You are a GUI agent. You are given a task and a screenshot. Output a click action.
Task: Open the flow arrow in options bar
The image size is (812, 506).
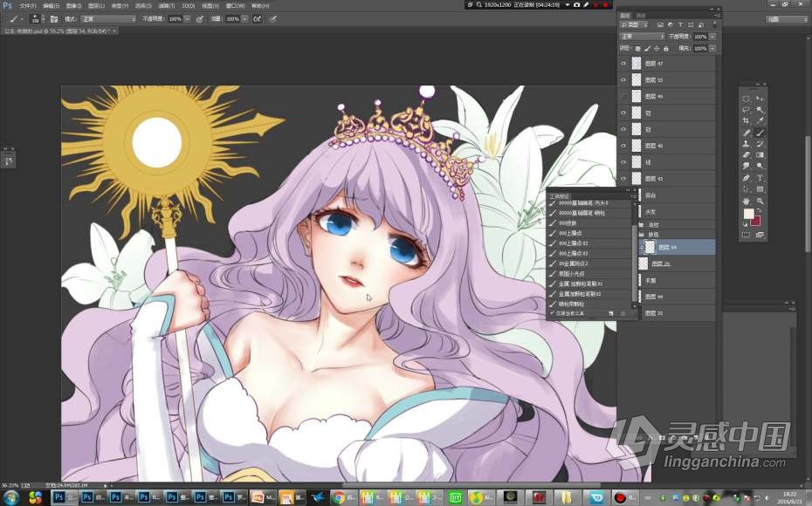tap(244, 19)
